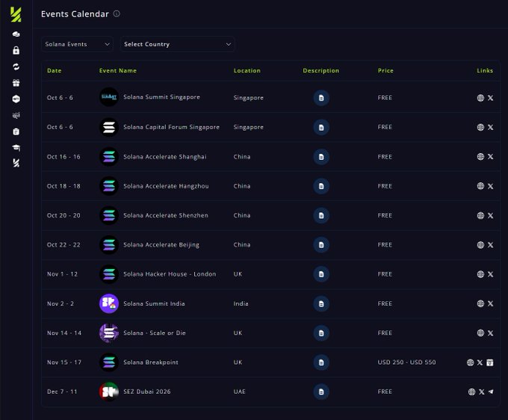Open the graduation cap learn icon
508x420 pixels.
click(16, 148)
